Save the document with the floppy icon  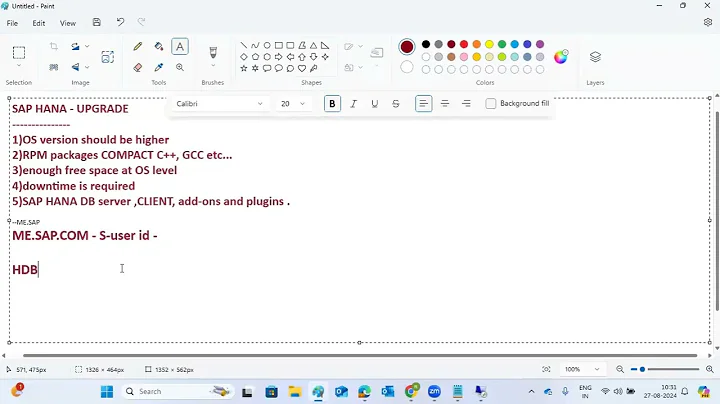[96, 22]
